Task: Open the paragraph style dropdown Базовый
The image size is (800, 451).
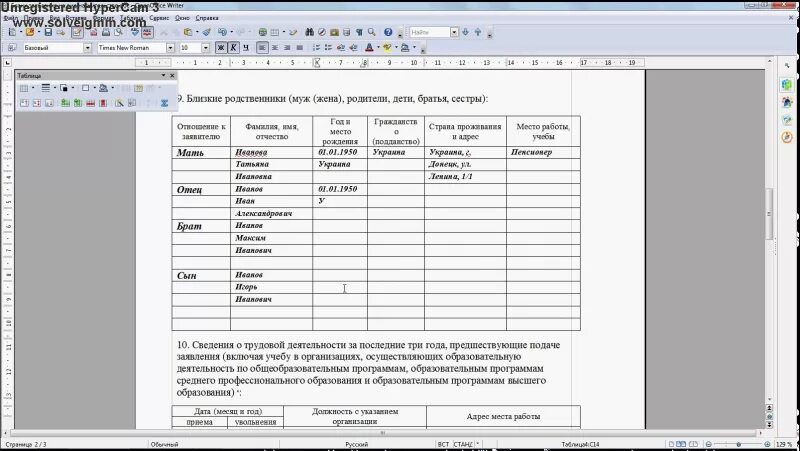Action: pos(87,47)
